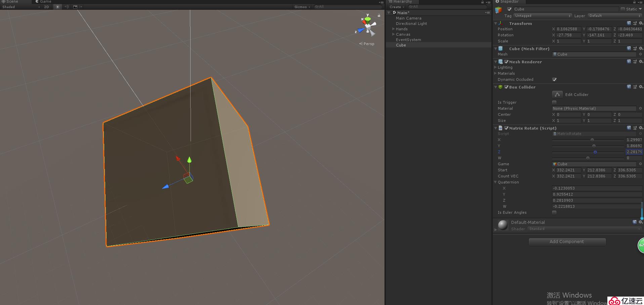Collapse the Main scene in Hierarchy
This screenshot has width=644, height=305.
tap(389, 13)
